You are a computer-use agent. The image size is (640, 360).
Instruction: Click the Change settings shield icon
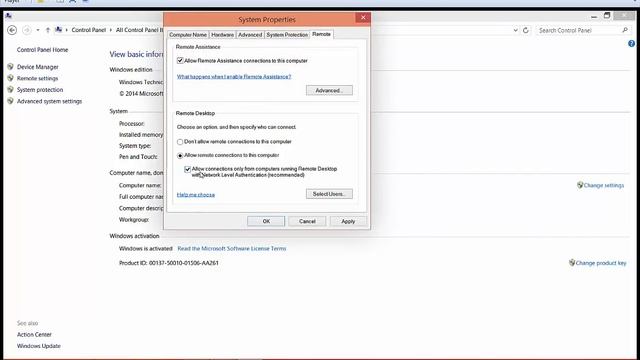580,185
